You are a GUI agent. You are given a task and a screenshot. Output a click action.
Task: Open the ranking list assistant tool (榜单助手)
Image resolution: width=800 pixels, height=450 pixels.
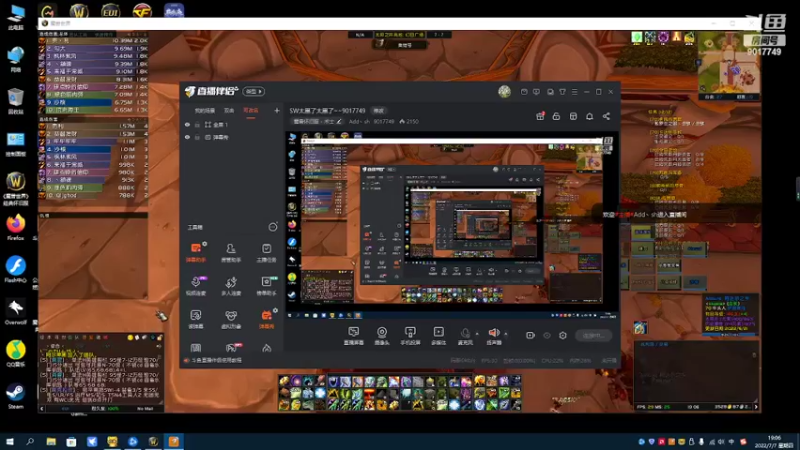pyautogui.click(x=266, y=286)
